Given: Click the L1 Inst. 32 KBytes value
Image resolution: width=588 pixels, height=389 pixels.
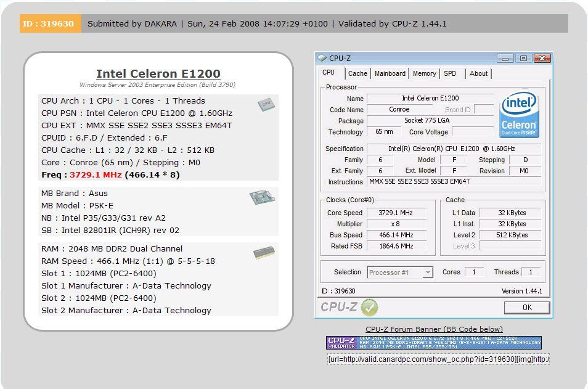Looking at the screenshot, I should (x=510, y=224).
